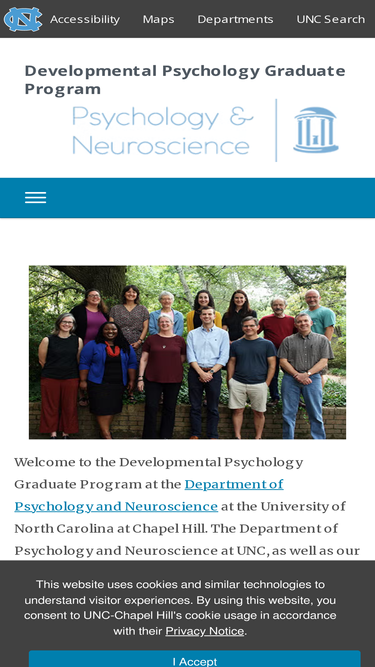Click the Old Well icon logo
Image resolution: width=375 pixels, height=667 pixels.
tap(315, 130)
